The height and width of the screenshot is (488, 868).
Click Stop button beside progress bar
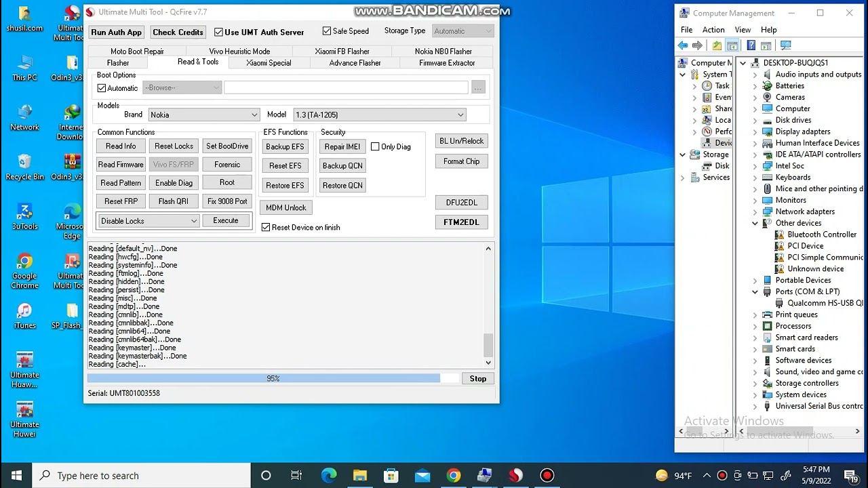coord(478,378)
